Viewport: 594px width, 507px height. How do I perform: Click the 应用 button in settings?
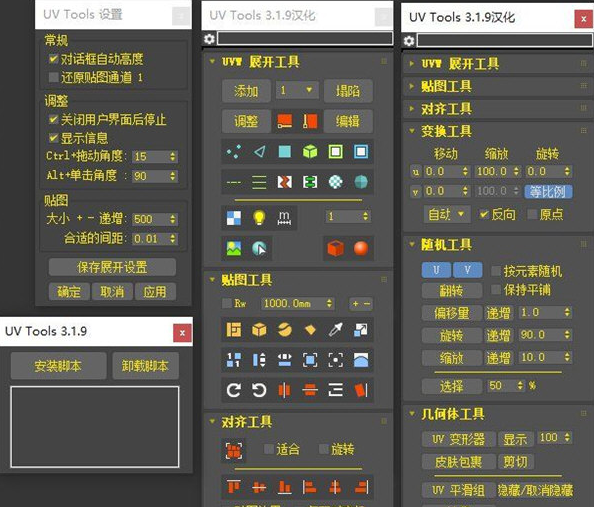point(155,291)
